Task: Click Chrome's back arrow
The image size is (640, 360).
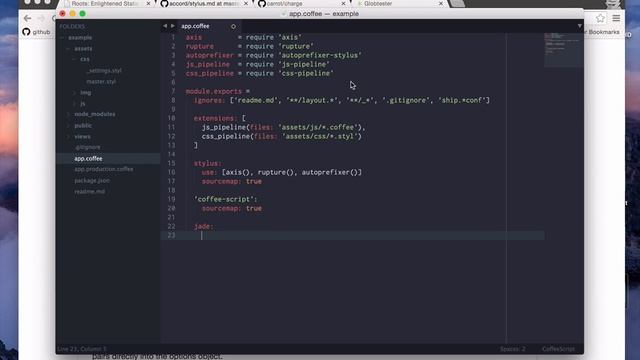Action: pyautogui.click(x=27, y=18)
